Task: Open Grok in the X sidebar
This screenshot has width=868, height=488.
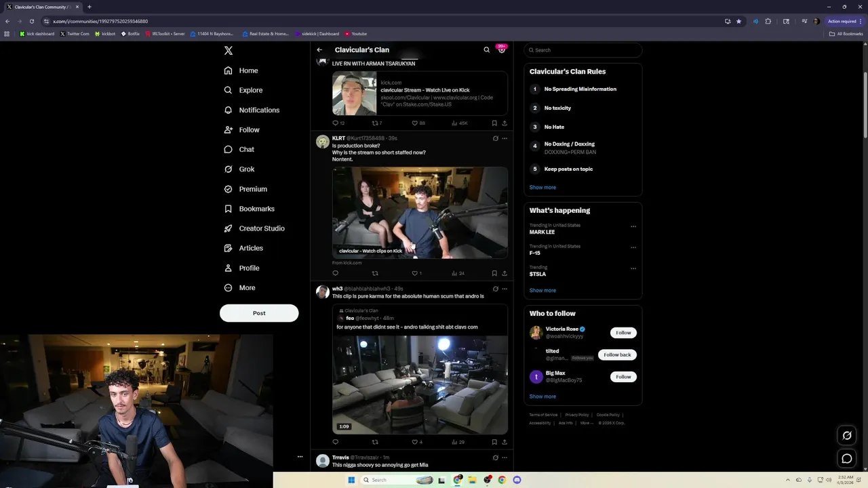Action: [239, 169]
